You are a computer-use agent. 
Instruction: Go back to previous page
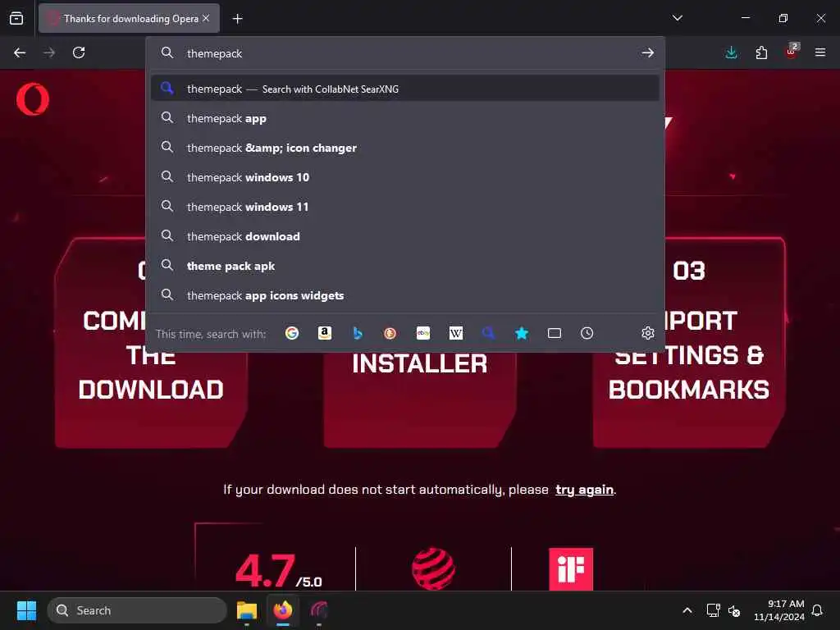click(20, 52)
